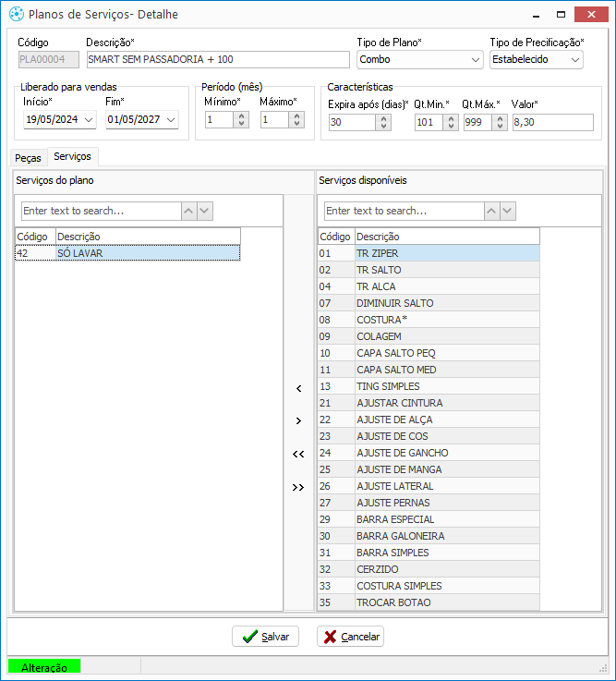Switch to the Peças tab
Image resolution: width=616 pixels, height=681 pixels.
coord(28,158)
